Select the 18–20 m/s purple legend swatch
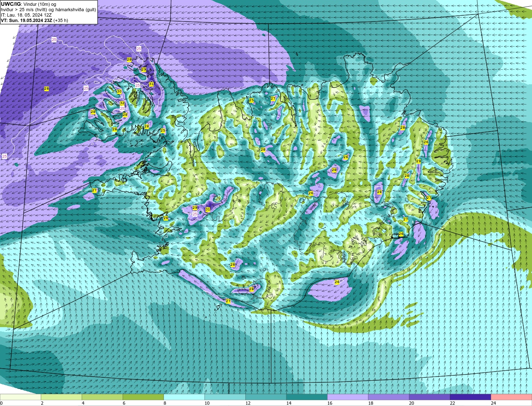The height and width of the screenshot is (406, 532). (389, 397)
